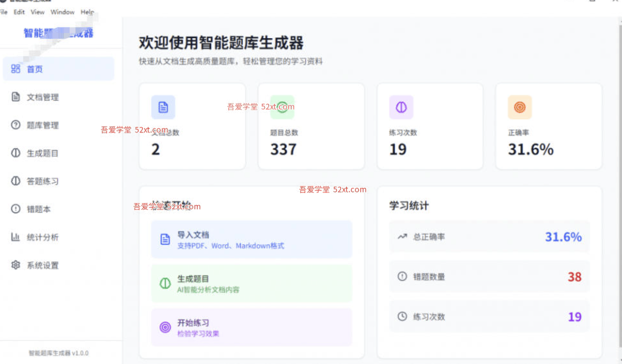The height and width of the screenshot is (364, 622).
Task: Click the 学习统计 panel heading
Action: (409, 206)
